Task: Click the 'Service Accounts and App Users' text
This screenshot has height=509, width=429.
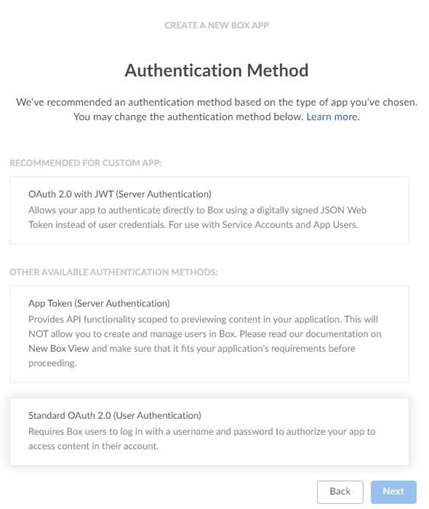Action: pyautogui.click(x=290, y=225)
